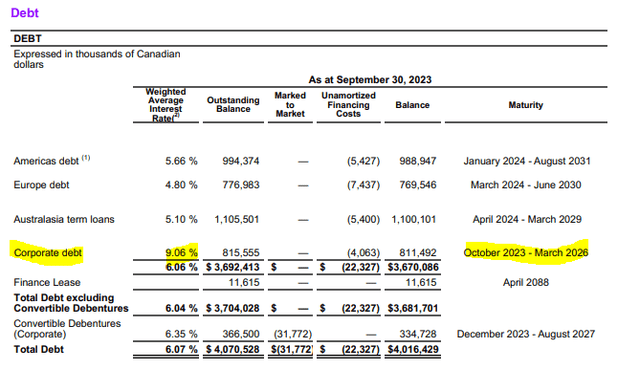Select the highlighted 9.06 % interest rate

coord(181,253)
